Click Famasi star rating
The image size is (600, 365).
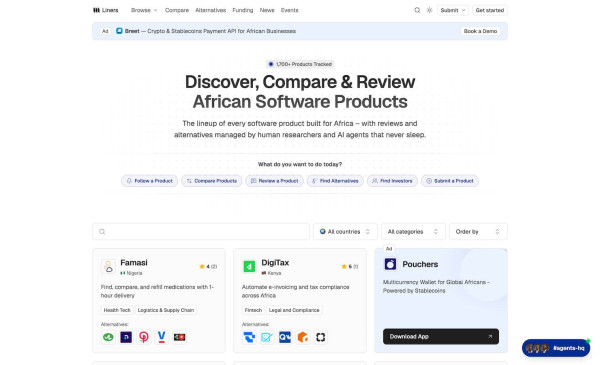(208, 267)
